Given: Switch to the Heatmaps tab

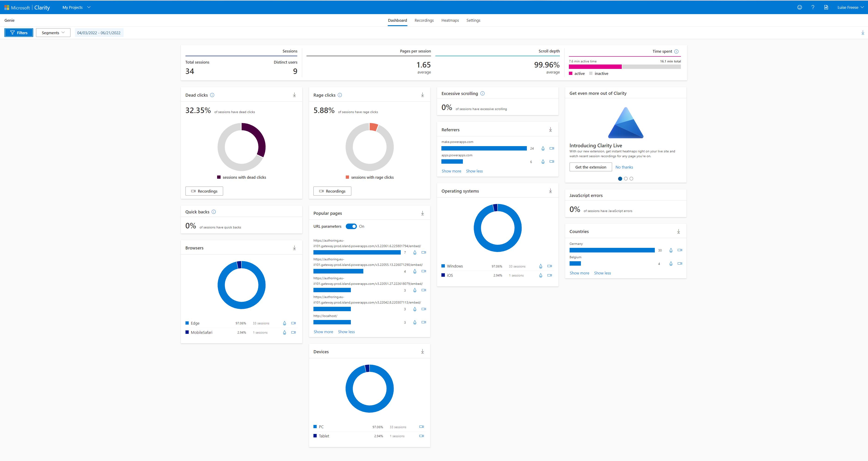Looking at the screenshot, I should pos(449,20).
